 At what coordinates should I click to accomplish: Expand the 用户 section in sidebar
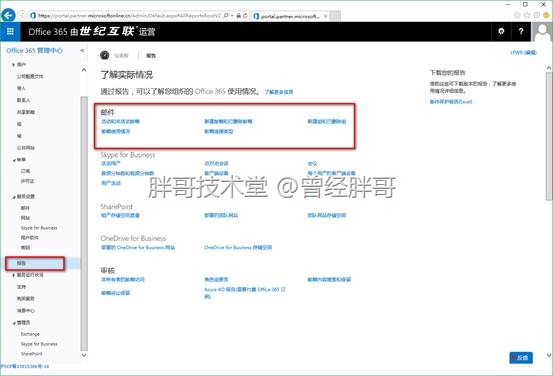(x=19, y=65)
